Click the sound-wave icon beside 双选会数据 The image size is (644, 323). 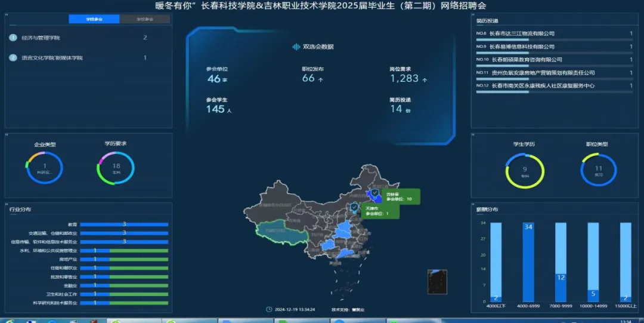(x=296, y=47)
